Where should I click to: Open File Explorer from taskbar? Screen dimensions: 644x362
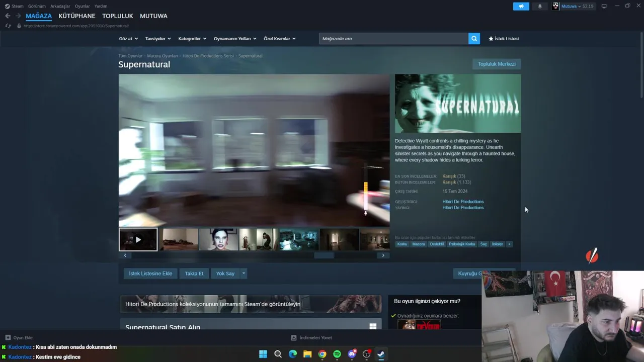307,354
